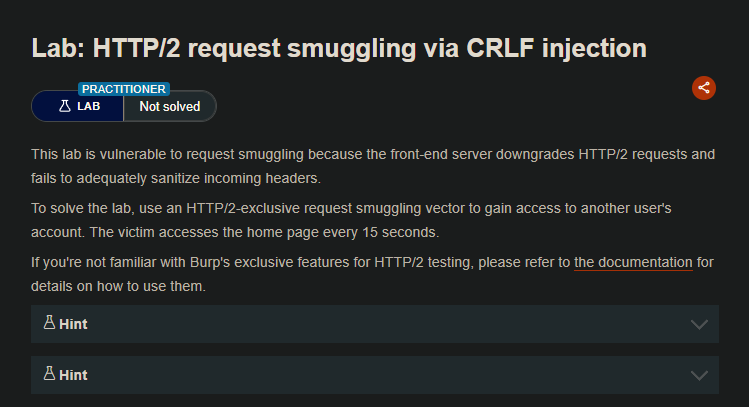Click the flask icon beside the first Hint
The image size is (749, 407).
pyautogui.click(x=48, y=323)
